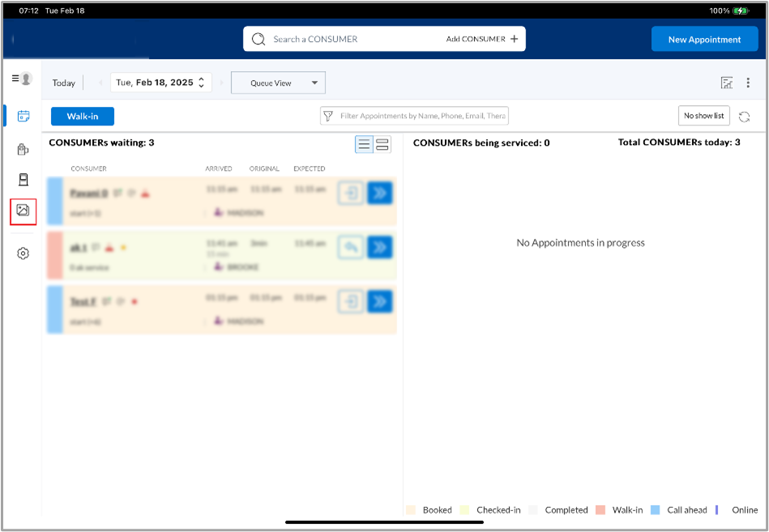Fast-forward the Pavani D row double-arrow button
This screenshot has width=769, height=532.
(380, 193)
